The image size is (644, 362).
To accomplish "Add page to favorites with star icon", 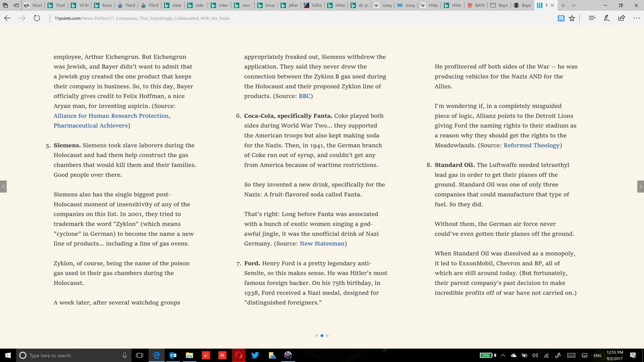I will point(572,18).
